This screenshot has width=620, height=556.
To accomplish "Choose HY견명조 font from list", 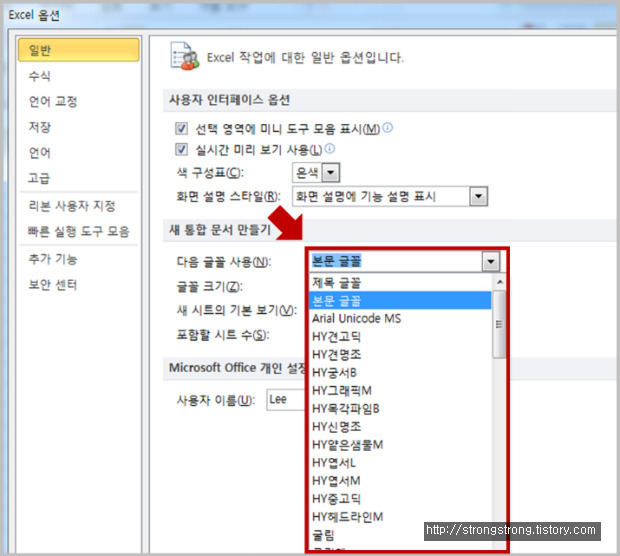I will (400, 354).
